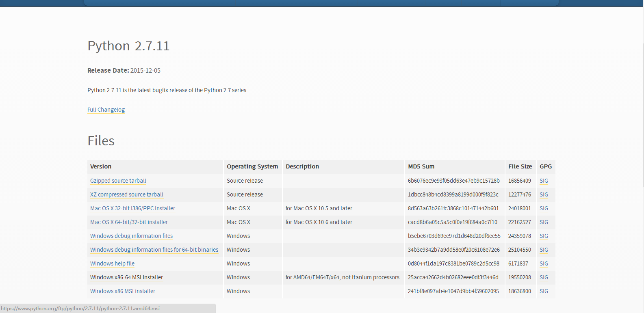The image size is (644, 313).
Task: Download the Windows x86-64 MSI installer
Action: point(126,277)
